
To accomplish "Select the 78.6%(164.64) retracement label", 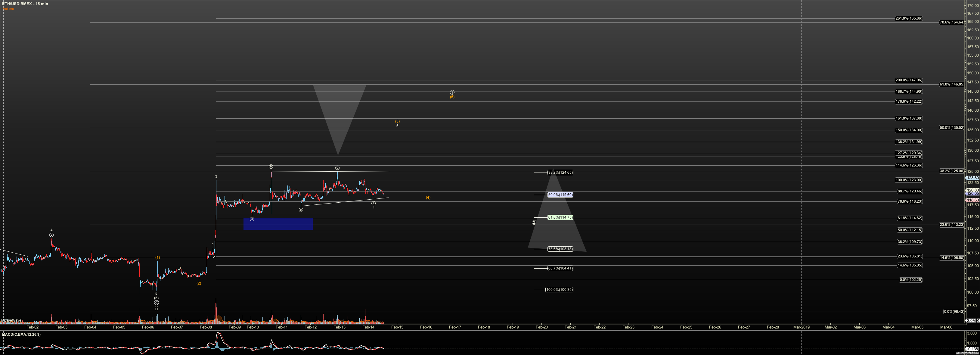I will coord(951,23).
